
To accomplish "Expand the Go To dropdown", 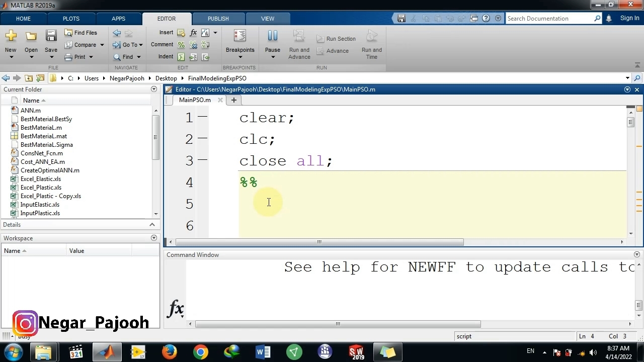I will tap(141, 45).
